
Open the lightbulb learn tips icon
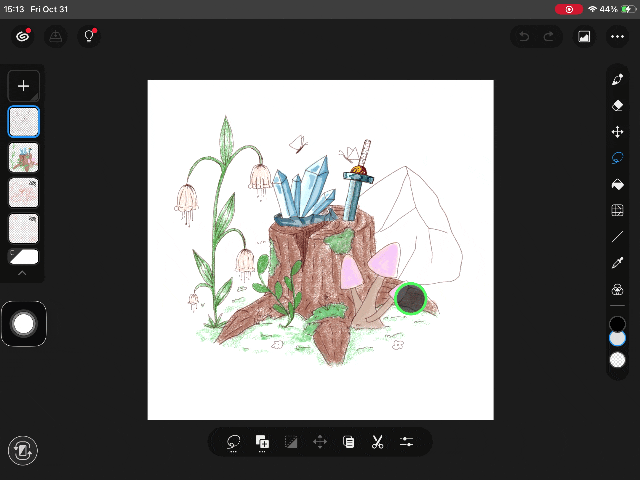(89, 36)
